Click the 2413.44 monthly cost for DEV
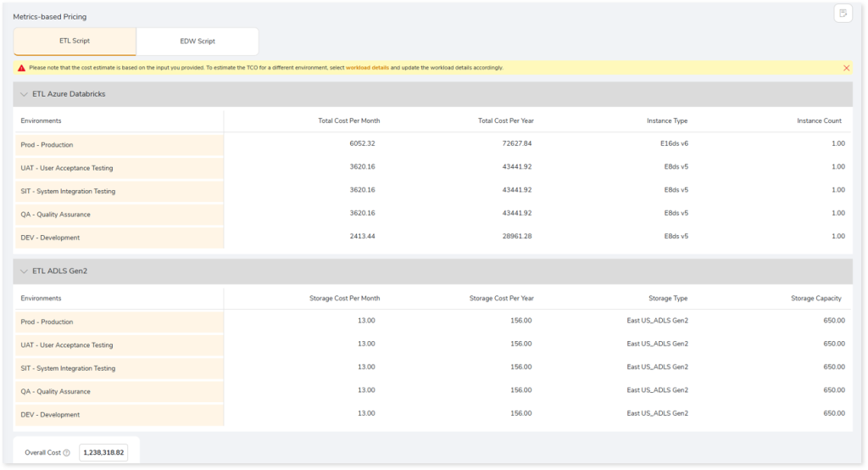 pyautogui.click(x=362, y=237)
